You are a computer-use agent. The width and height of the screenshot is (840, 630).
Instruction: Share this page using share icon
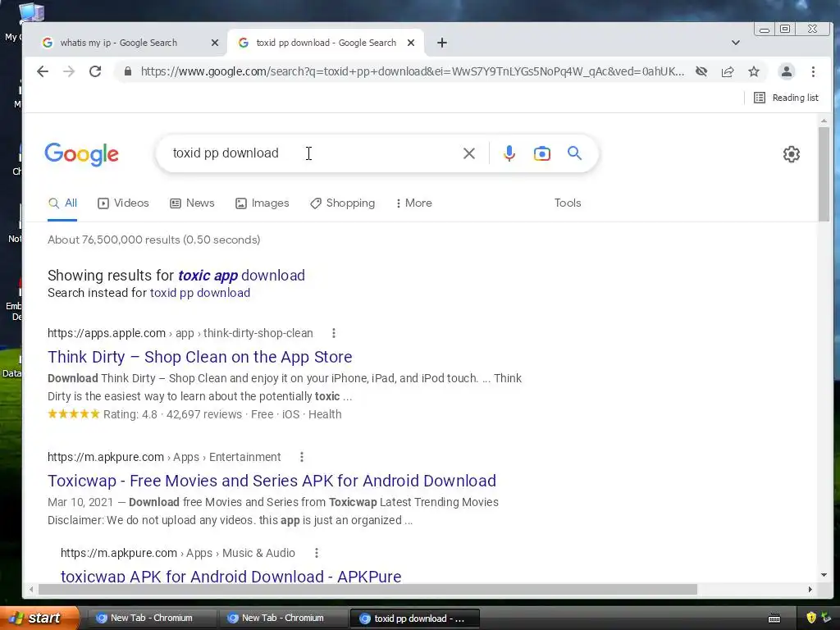pos(728,71)
